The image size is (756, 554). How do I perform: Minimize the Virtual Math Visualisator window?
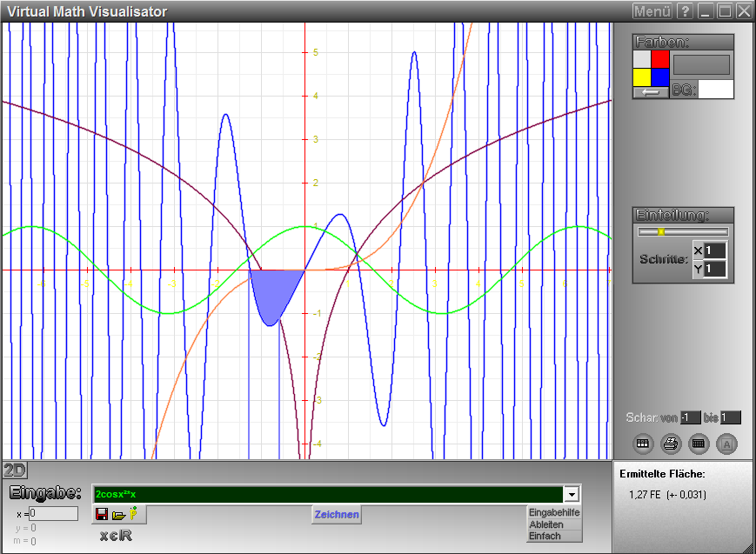706,10
